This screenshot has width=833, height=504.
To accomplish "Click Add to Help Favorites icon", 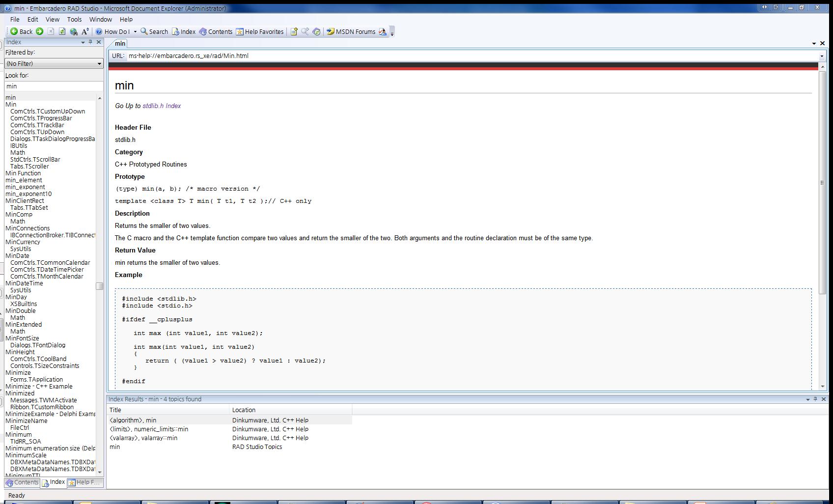I will click(294, 31).
